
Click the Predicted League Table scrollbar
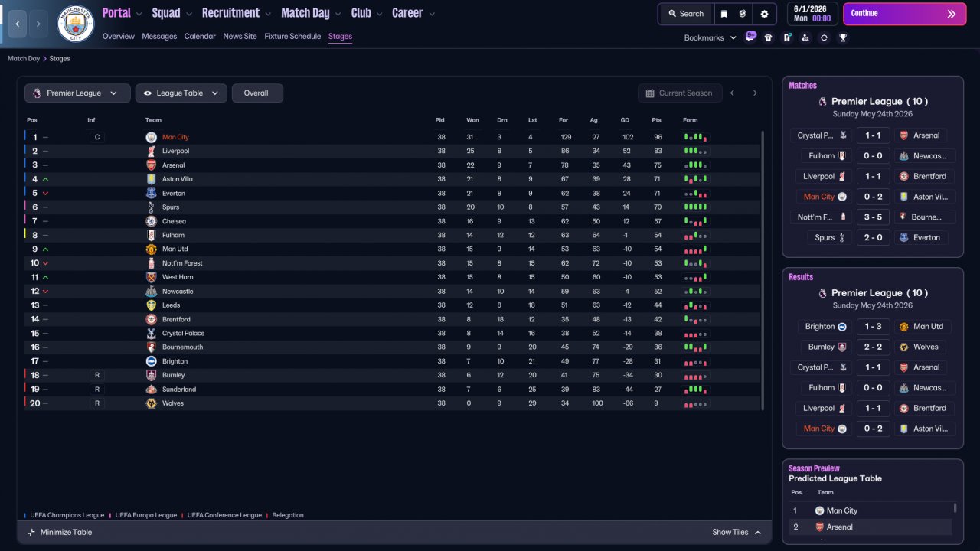[x=955, y=507]
